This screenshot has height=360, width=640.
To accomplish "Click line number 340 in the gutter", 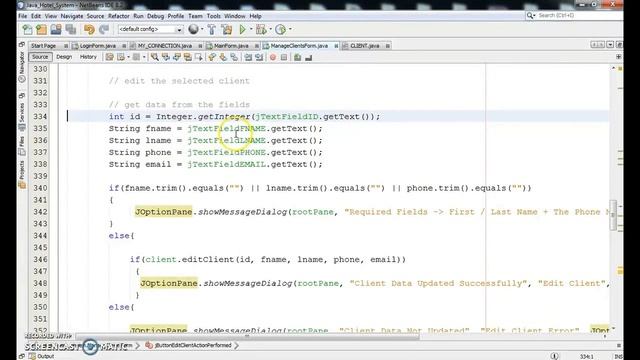I will click(40, 188).
